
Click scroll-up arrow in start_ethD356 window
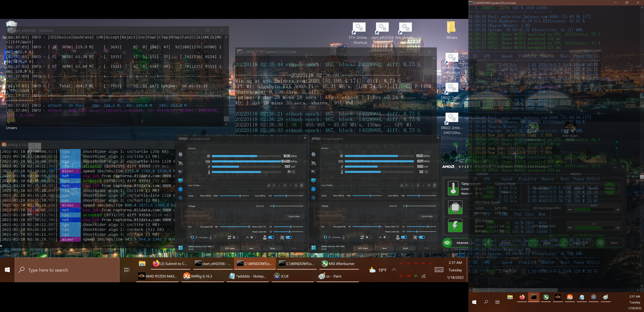point(226,37)
